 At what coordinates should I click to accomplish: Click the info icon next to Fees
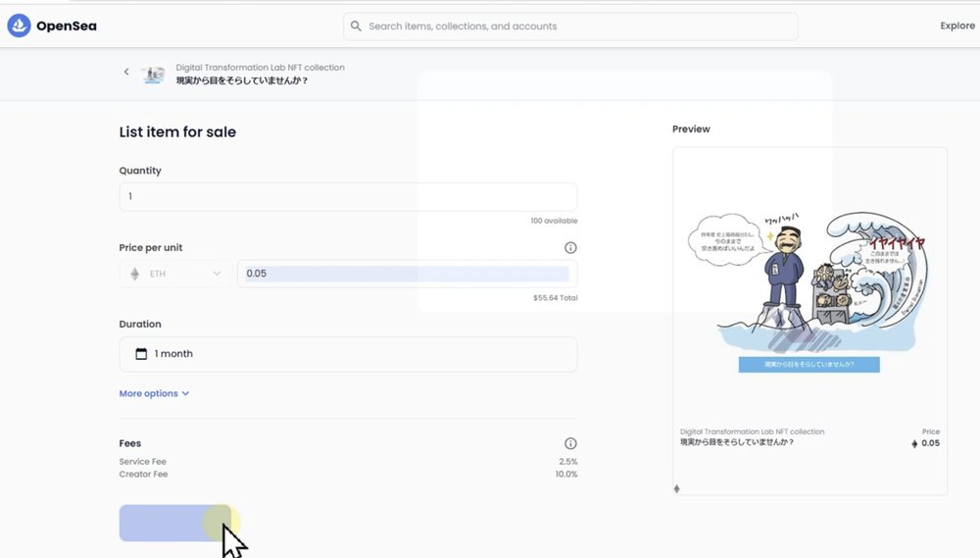(570, 443)
